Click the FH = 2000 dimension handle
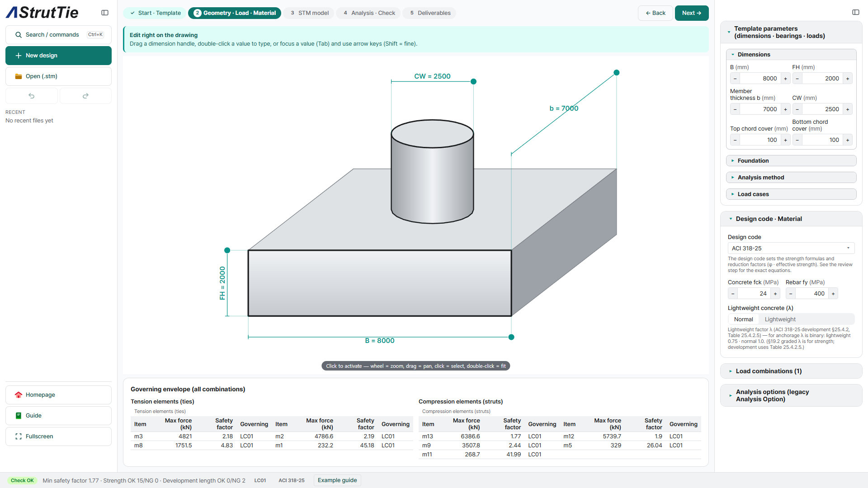The height and width of the screenshot is (488, 868). (227, 250)
